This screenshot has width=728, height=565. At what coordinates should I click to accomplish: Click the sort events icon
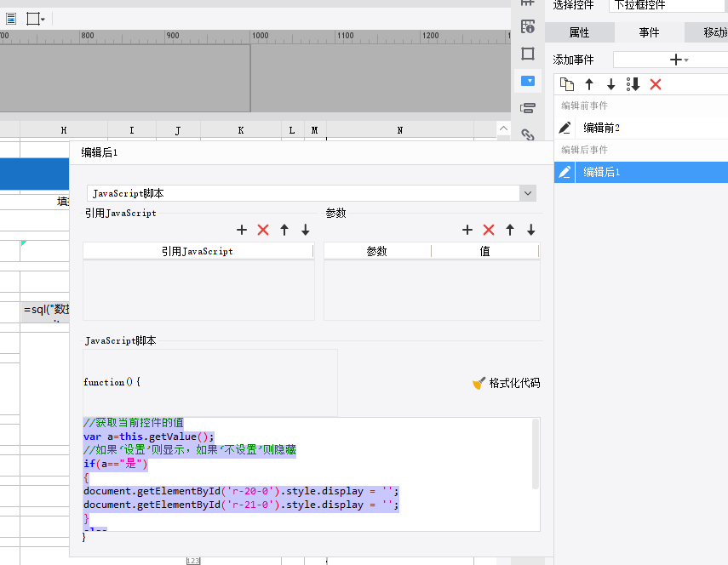[x=633, y=84]
